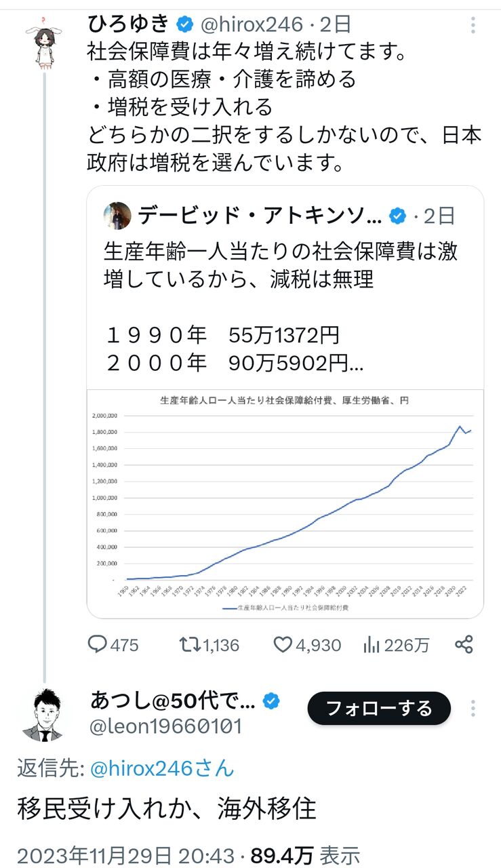Open @hirox246さん reply-to link
The image size is (501, 868).
[x=161, y=768]
